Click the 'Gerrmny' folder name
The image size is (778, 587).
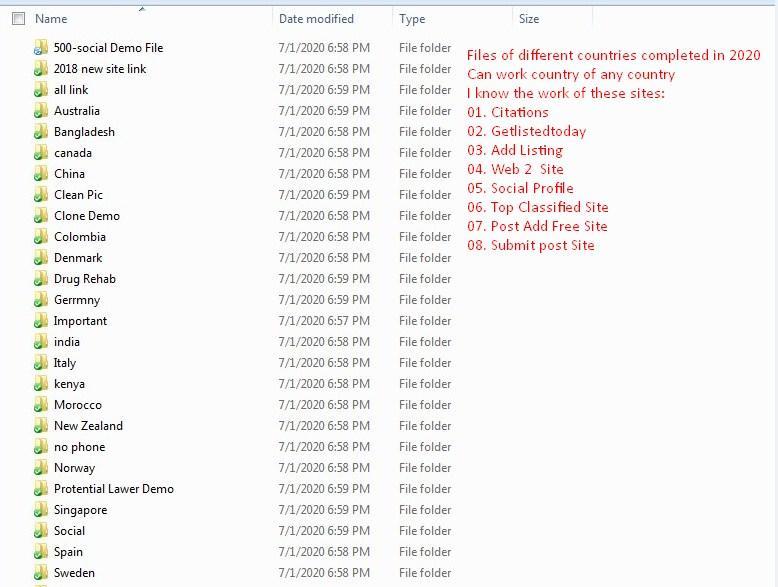[x=77, y=300]
